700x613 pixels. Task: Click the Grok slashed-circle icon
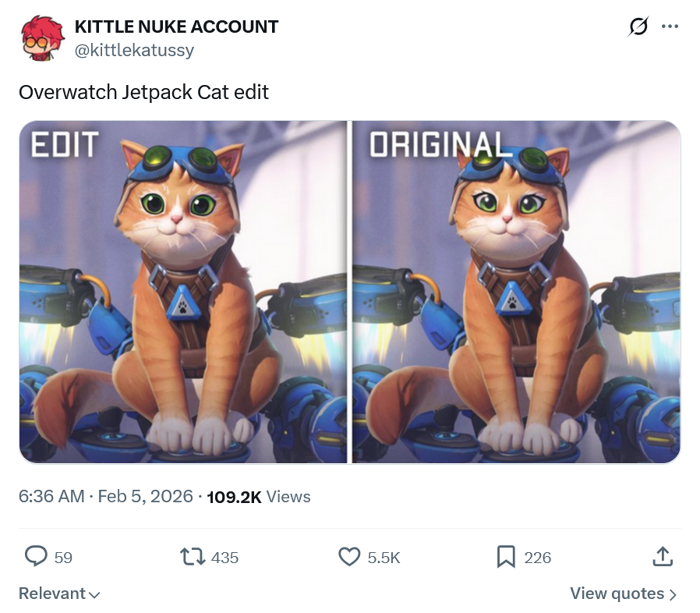tap(638, 27)
